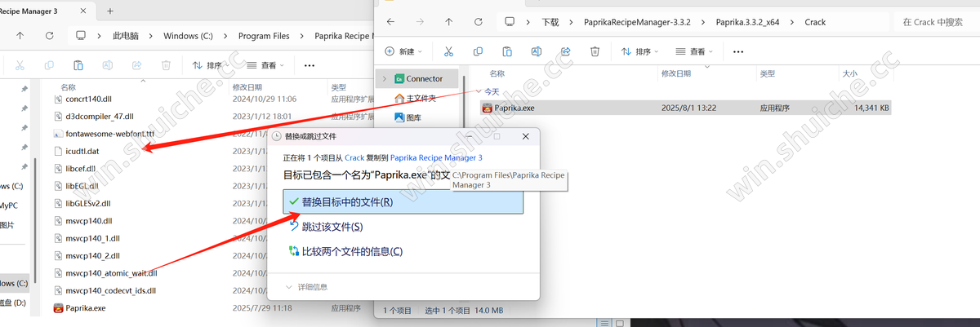Click Rename icon in Crack window toolbar

tap(537, 51)
